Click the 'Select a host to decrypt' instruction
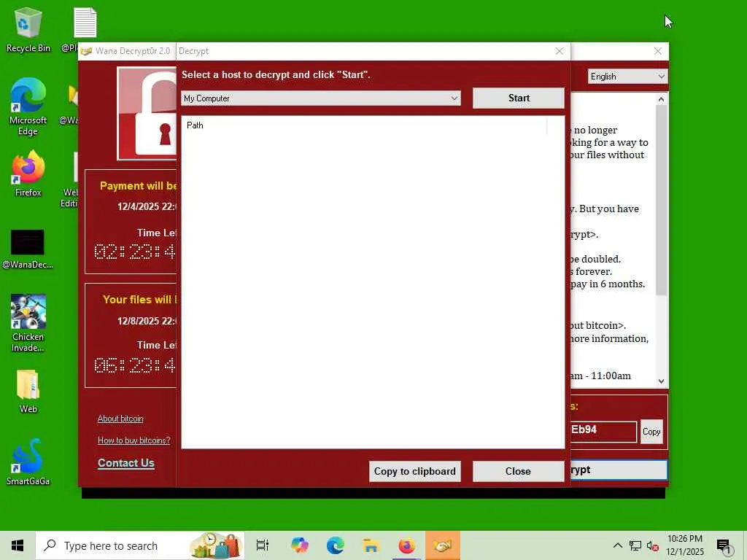Viewport: 747px width, 560px height. 276,75
